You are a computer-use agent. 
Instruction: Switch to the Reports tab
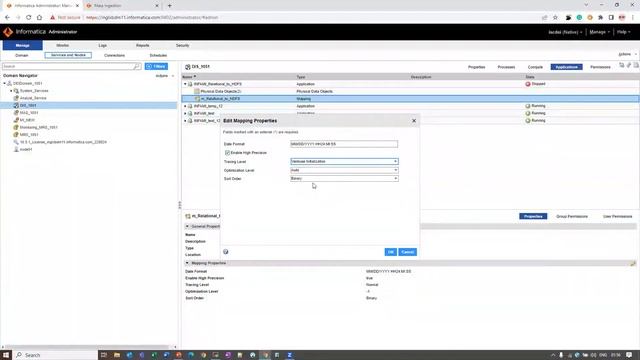tap(142, 45)
